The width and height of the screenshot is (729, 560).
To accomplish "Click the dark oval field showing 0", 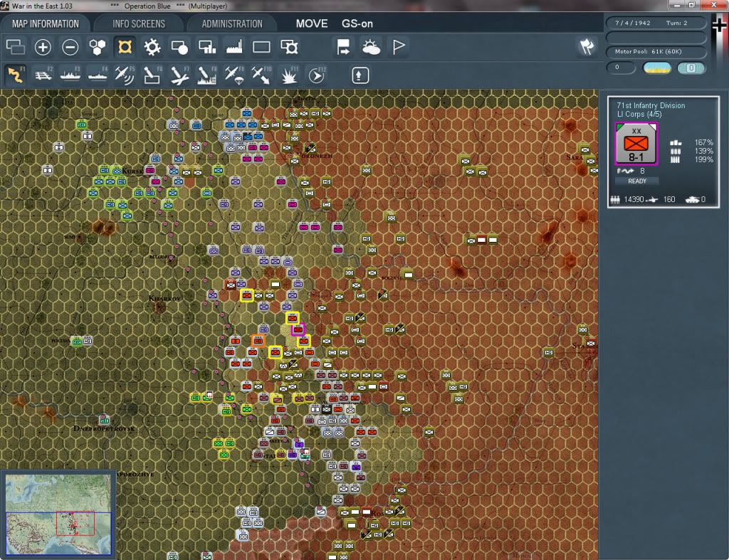I will [621, 68].
